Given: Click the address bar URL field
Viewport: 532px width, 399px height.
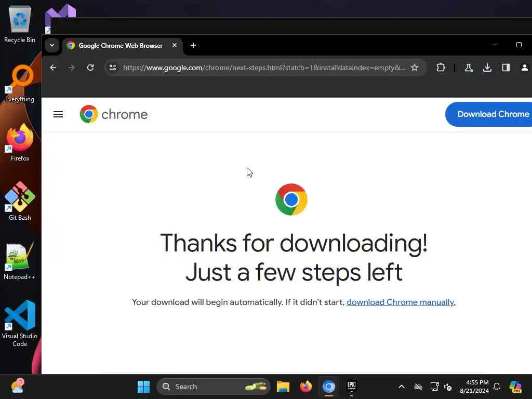Looking at the screenshot, I should pos(264,68).
